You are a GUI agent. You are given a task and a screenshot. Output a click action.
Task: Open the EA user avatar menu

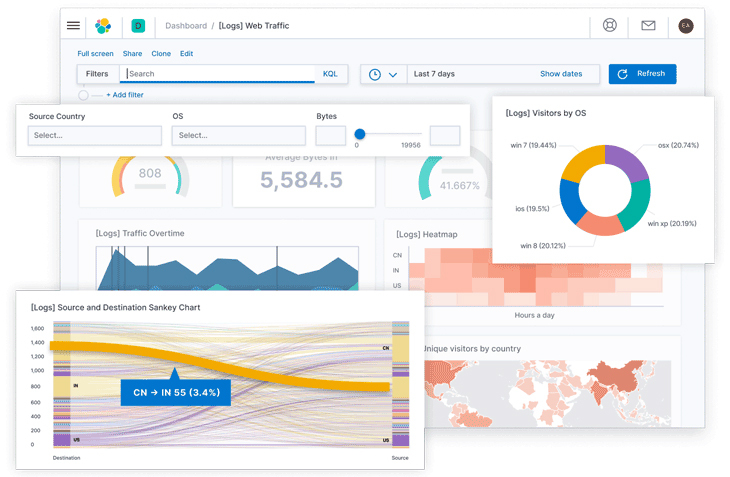pyautogui.click(x=685, y=26)
